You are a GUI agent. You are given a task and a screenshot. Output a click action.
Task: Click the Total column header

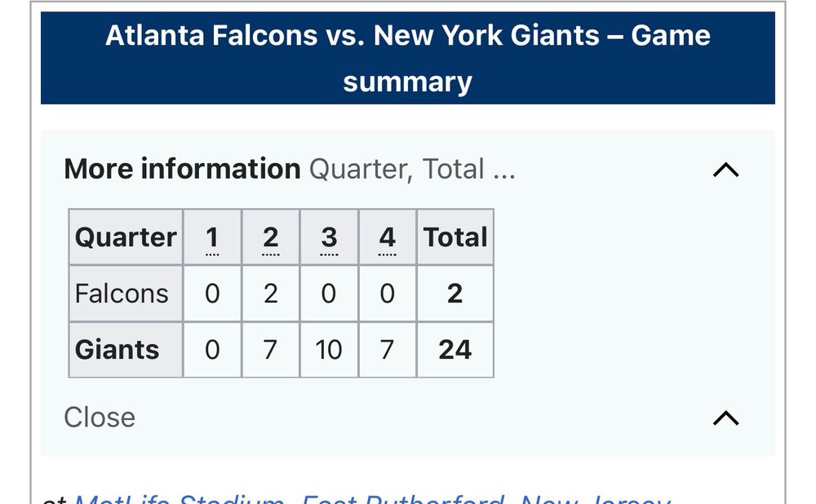[455, 237]
